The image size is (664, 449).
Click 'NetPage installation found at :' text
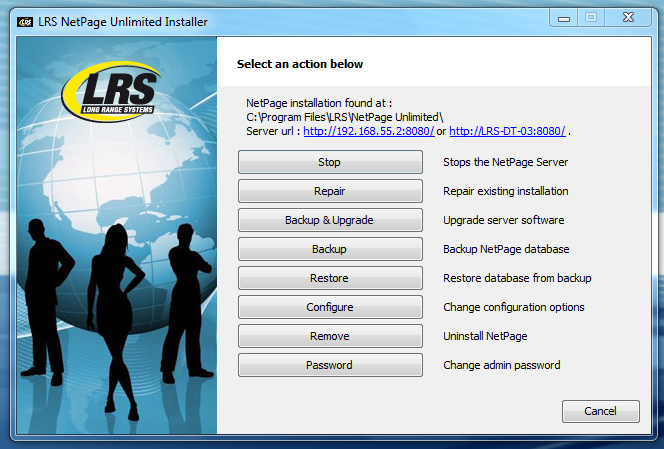pyautogui.click(x=319, y=103)
